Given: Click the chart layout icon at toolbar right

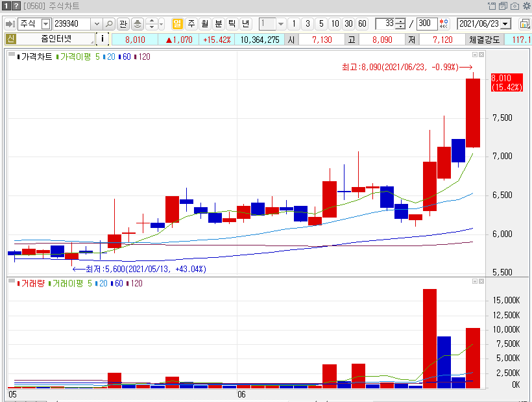Looking at the screenshot, I should point(524,24).
